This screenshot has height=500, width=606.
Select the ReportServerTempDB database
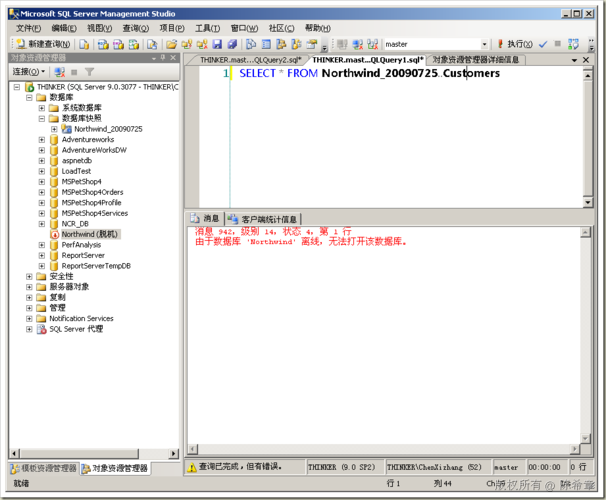point(96,266)
